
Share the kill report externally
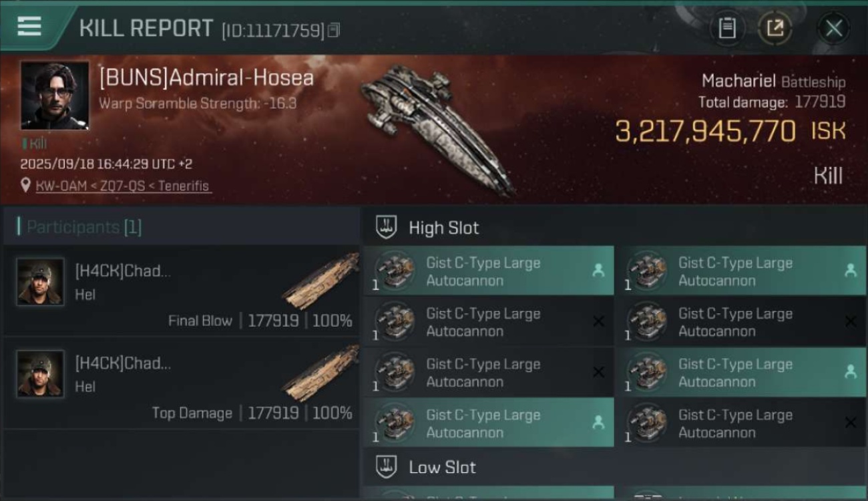[x=775, y=28]
